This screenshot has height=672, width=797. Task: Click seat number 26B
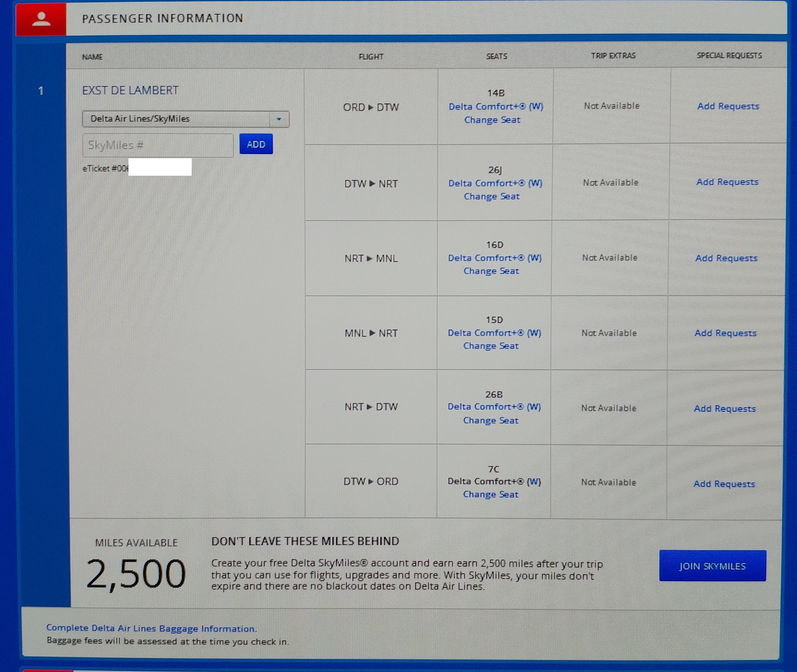[494, 394]
